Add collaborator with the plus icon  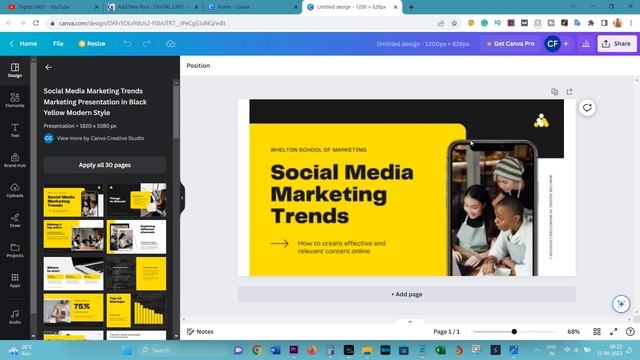tap(566, 44)
